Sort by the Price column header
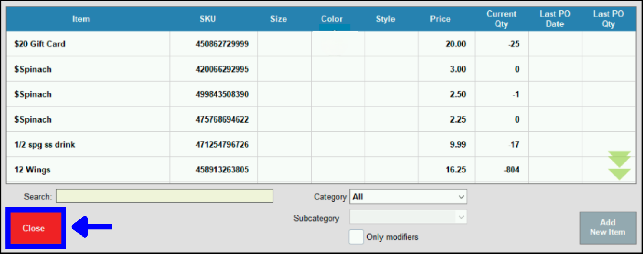The image size is (644, 255). (x=440, y=19)
